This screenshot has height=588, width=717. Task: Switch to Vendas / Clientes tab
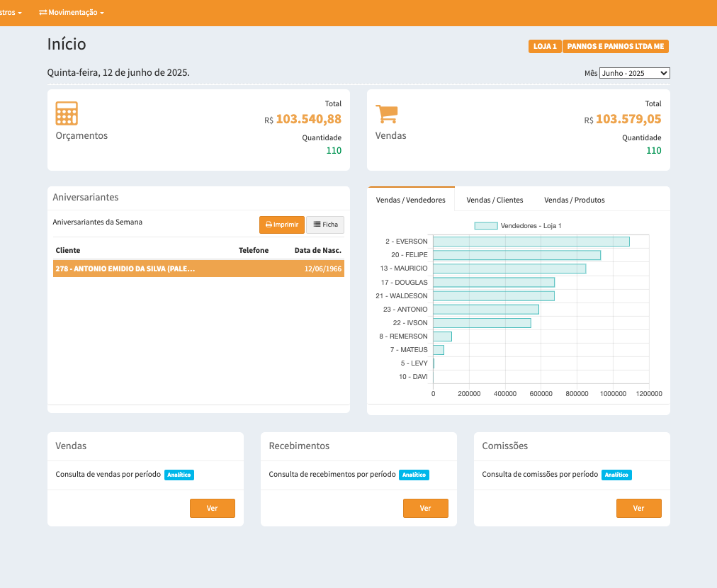pos(495,200)
